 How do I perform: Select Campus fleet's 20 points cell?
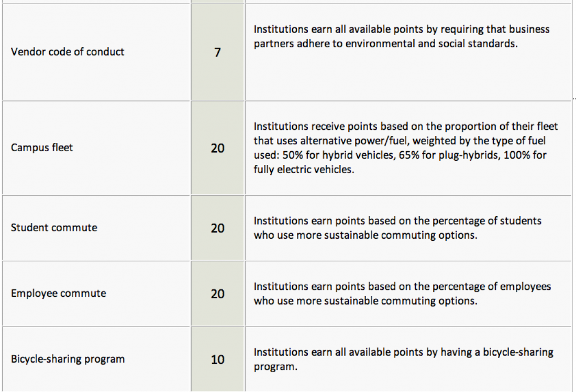(x=217, y=148)
